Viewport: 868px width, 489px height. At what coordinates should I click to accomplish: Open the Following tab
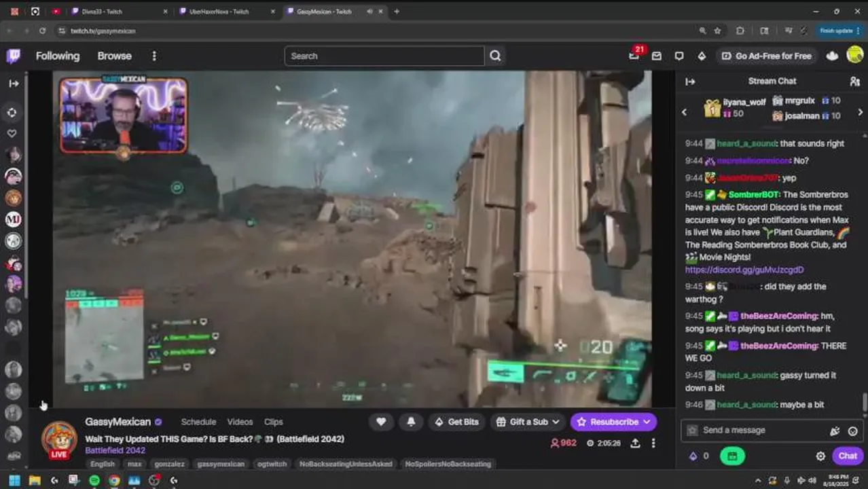(x=58, y=56)
